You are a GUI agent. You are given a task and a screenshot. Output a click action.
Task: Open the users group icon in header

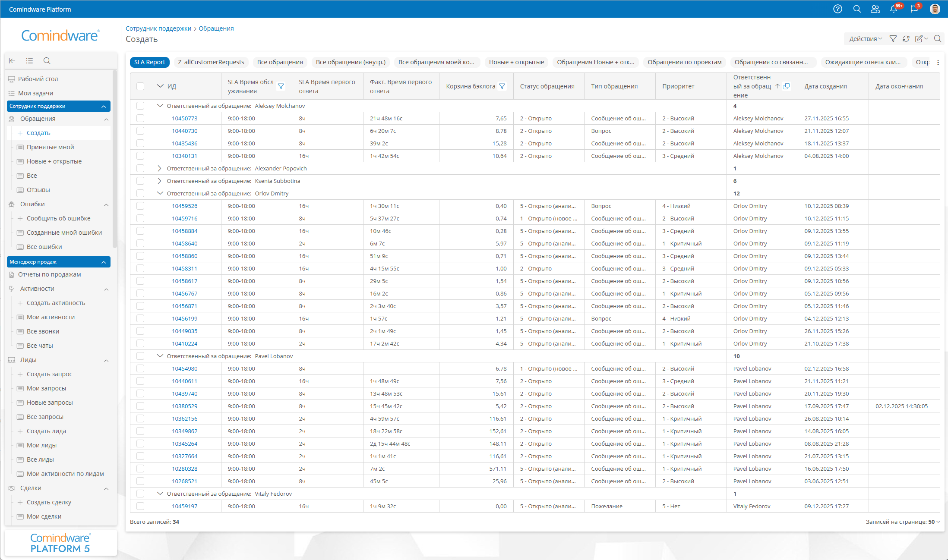875,9
